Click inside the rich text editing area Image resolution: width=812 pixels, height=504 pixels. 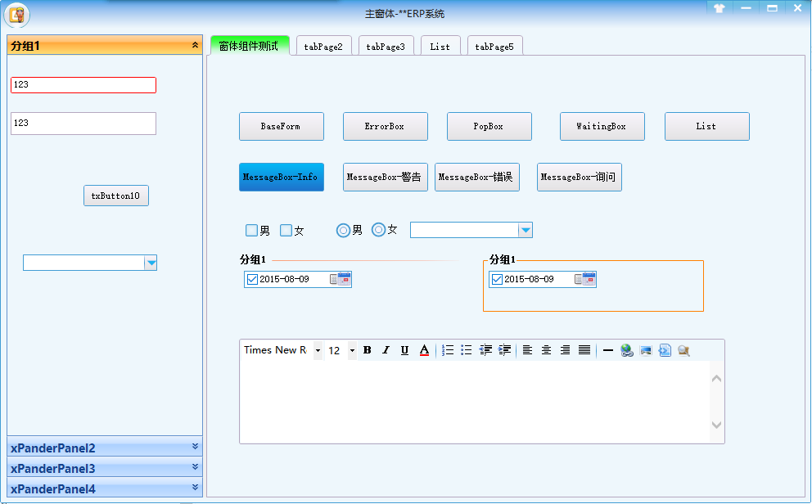coord(475,402)
